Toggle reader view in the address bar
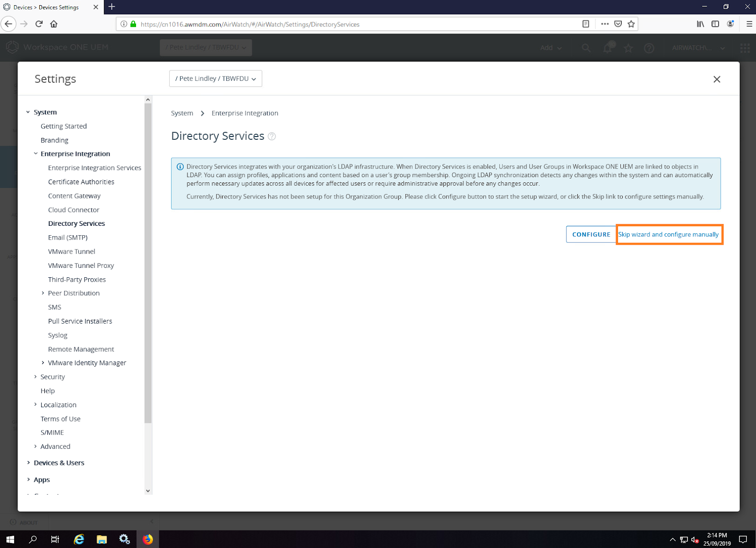 pos(586,24)
